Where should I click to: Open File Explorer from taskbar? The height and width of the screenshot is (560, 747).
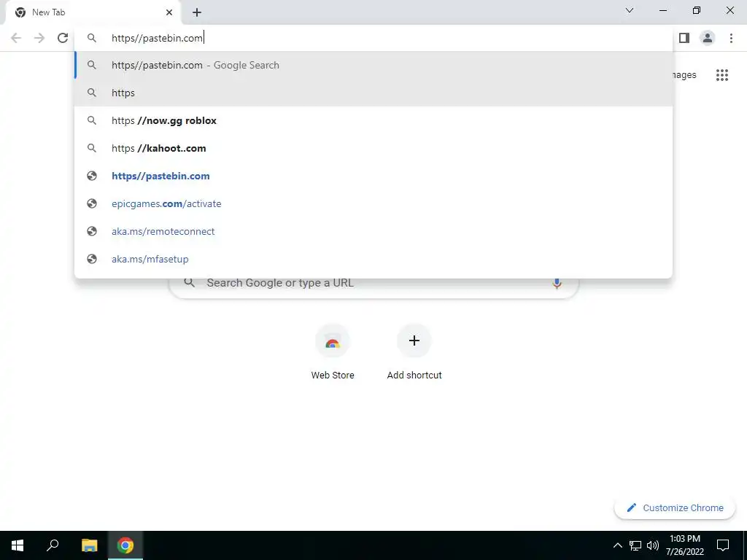[89, 545]
